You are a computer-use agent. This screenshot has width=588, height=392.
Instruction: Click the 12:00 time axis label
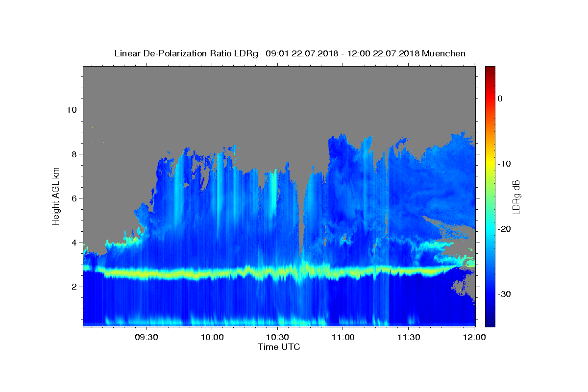[474, 337]
